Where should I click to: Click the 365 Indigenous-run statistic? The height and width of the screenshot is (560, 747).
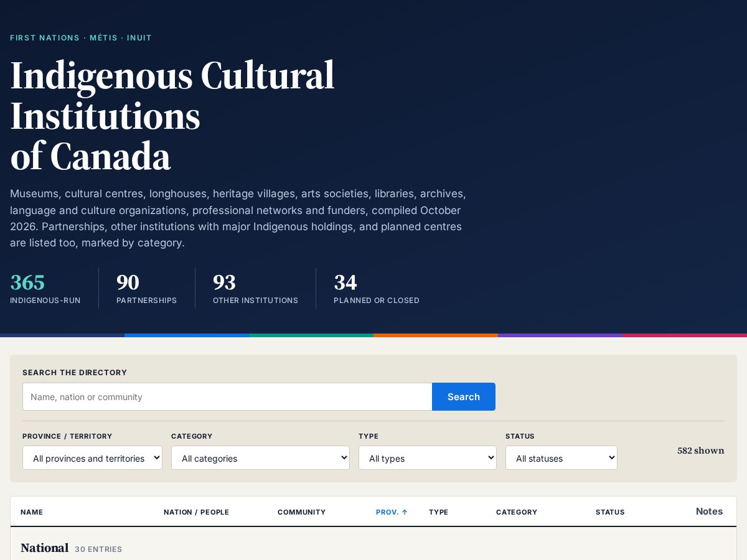[x=45, y=288]
